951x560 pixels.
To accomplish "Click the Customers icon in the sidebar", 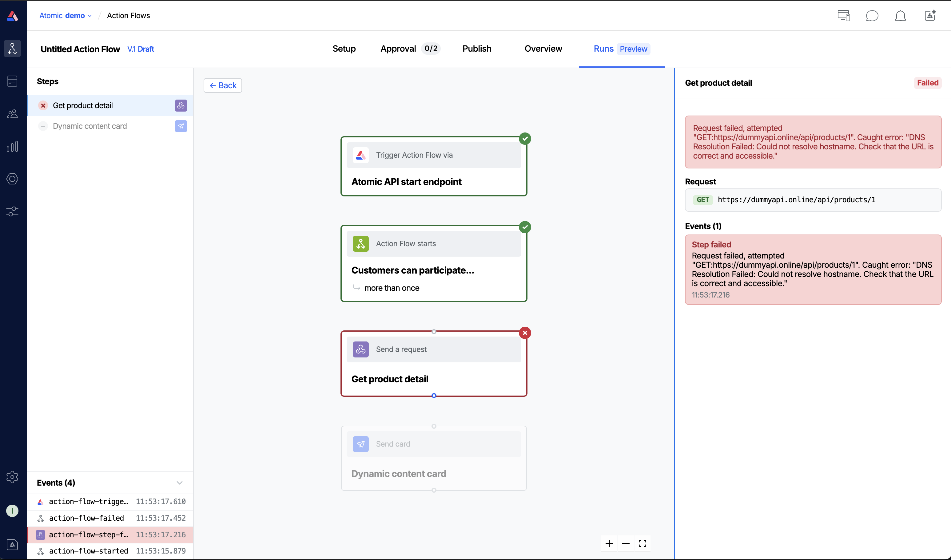I will (x=12, y=114).
